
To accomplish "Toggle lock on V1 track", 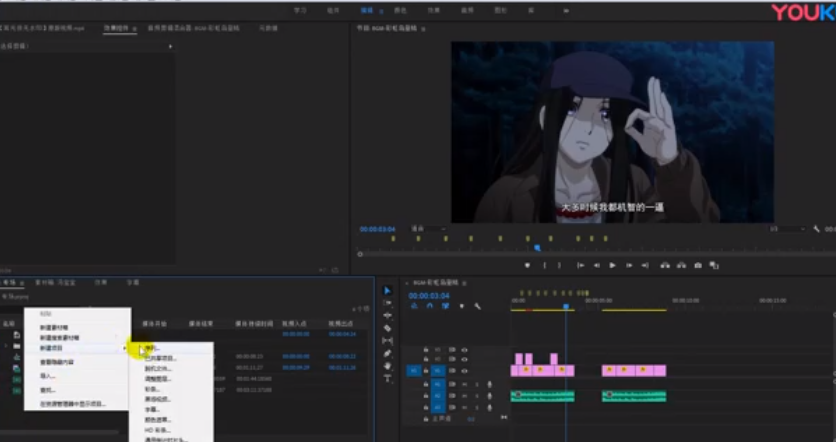I will pos(426,371).
